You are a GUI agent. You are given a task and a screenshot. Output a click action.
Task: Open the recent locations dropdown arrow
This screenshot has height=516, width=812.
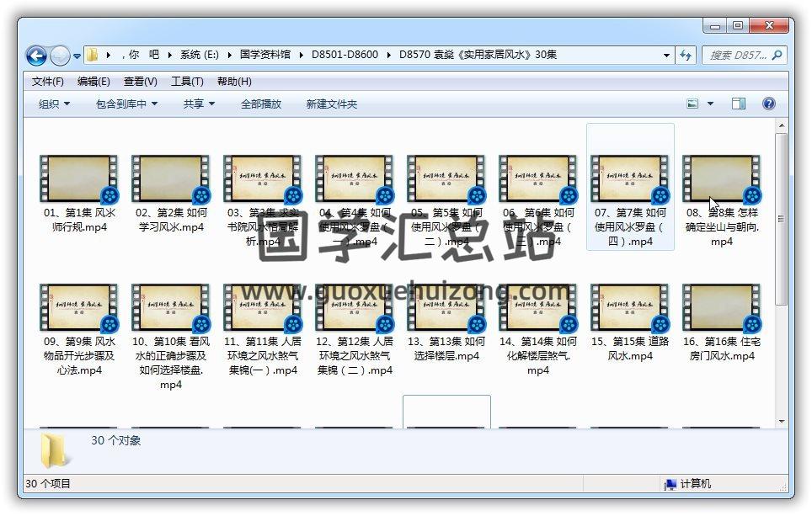pos(77,56)
